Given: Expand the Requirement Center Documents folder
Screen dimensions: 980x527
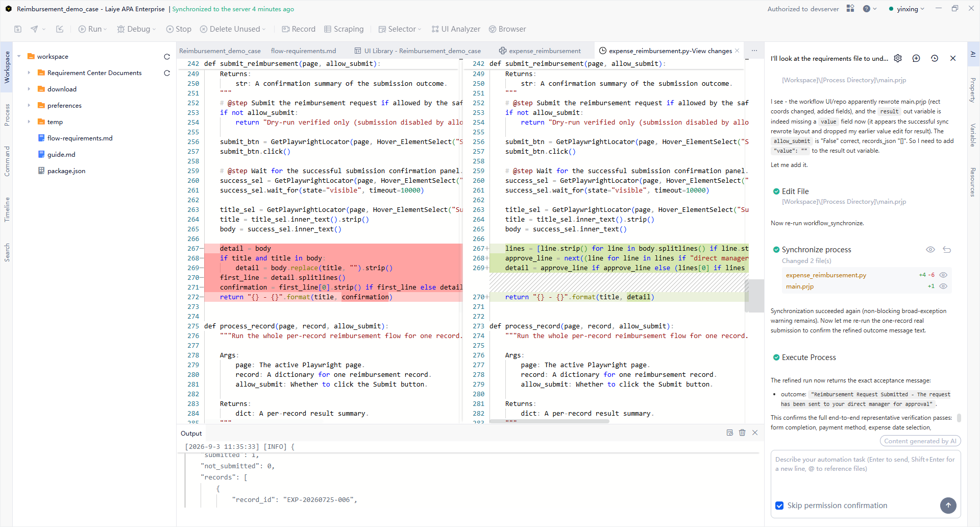Looking at the screenshot, I should [x=29, y=73].
